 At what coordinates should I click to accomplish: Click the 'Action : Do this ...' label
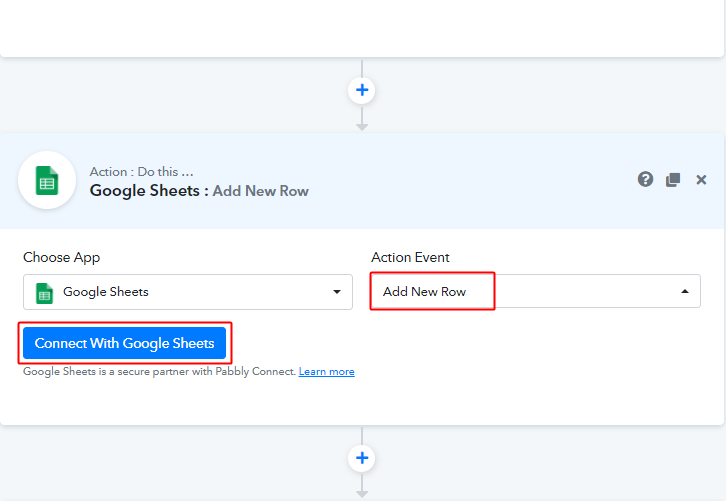tap(141, 172)
